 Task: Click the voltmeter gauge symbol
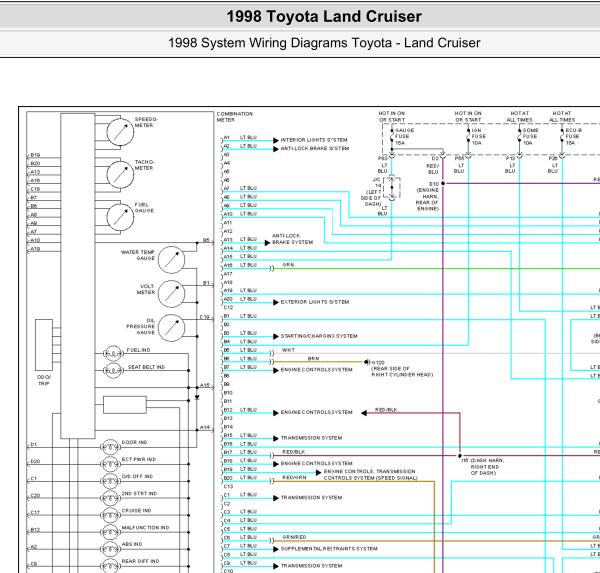171,294
